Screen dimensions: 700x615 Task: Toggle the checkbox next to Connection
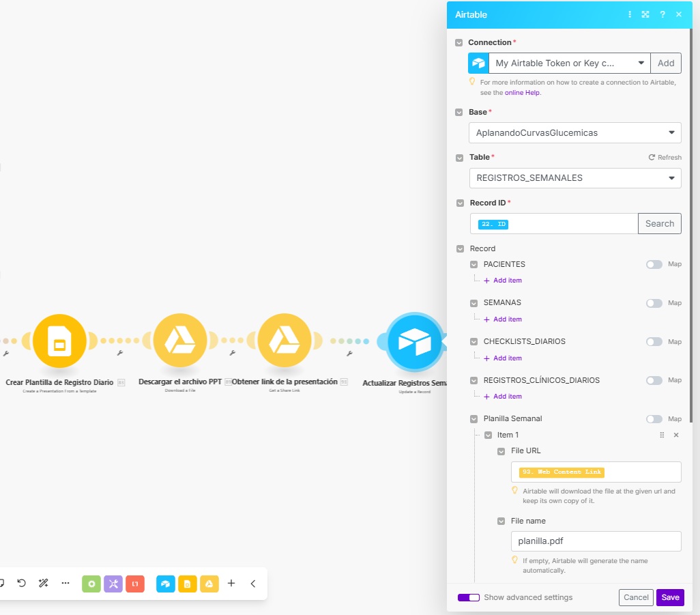pyautogui.click(x=458, y=43)
